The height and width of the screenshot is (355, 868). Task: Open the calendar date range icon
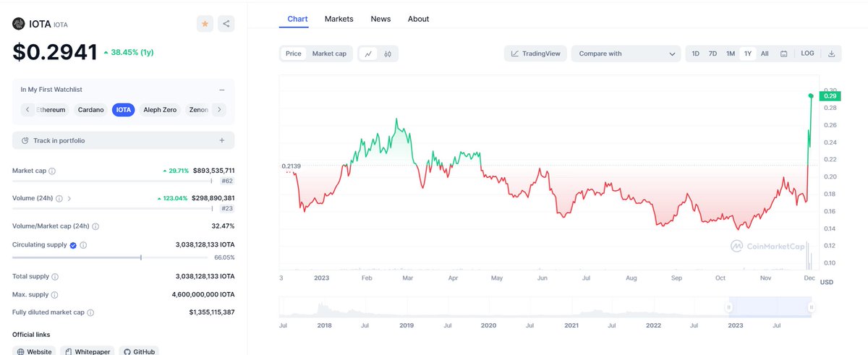783,54
